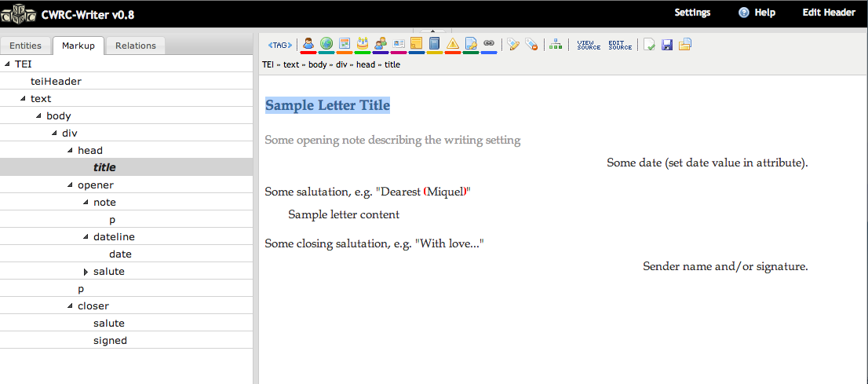868x384 pixels.
Task: Click 'text' in the breadcrumb path
Action: [291, 64]
